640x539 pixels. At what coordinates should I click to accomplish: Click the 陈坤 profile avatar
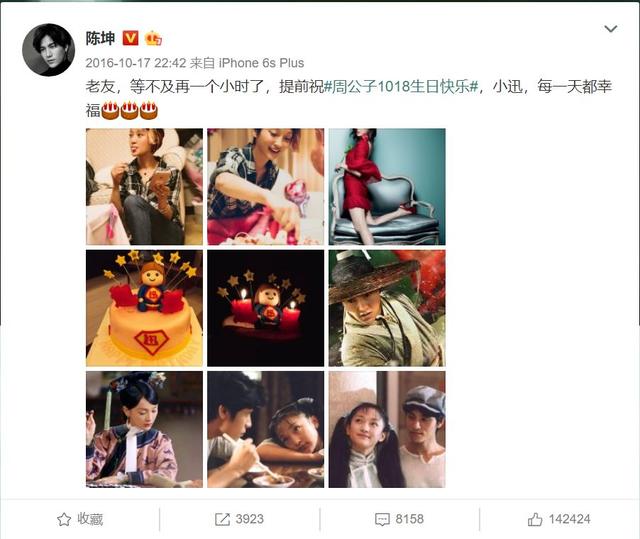(x=48, y=50)
